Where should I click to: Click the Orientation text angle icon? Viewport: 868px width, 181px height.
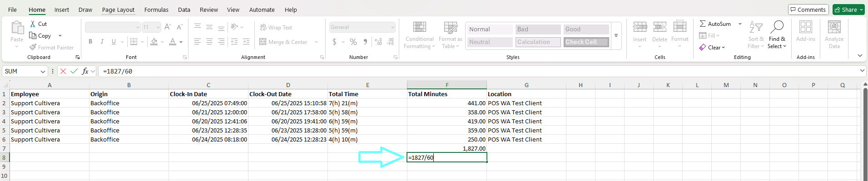coord(234,27)
